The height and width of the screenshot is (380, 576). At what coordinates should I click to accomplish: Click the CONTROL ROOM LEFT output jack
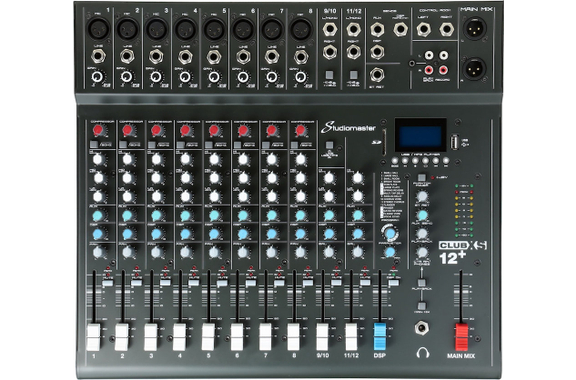pyautogui.click(x=423, y=29)
